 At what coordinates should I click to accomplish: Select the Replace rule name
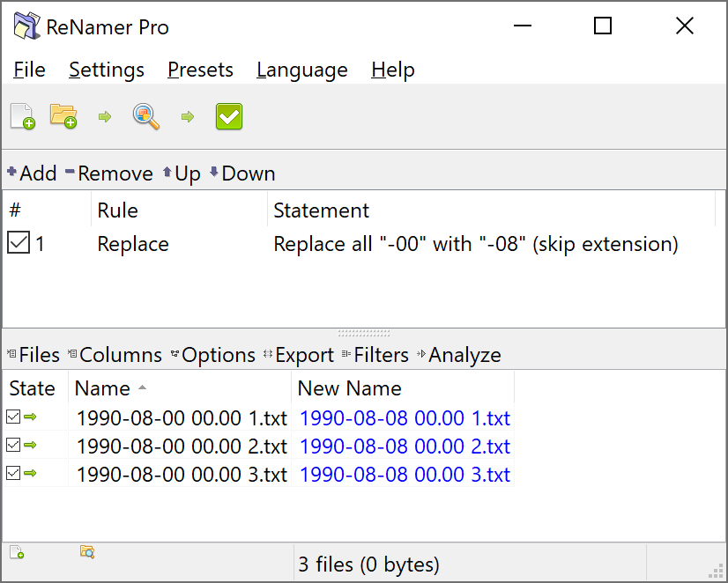pyautogui.click(x=133, y=244)
